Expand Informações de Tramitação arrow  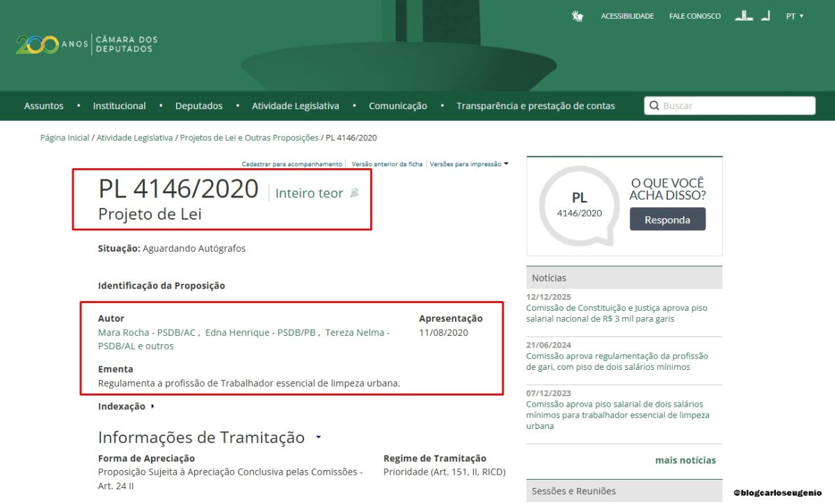click(x=318, y=437)
